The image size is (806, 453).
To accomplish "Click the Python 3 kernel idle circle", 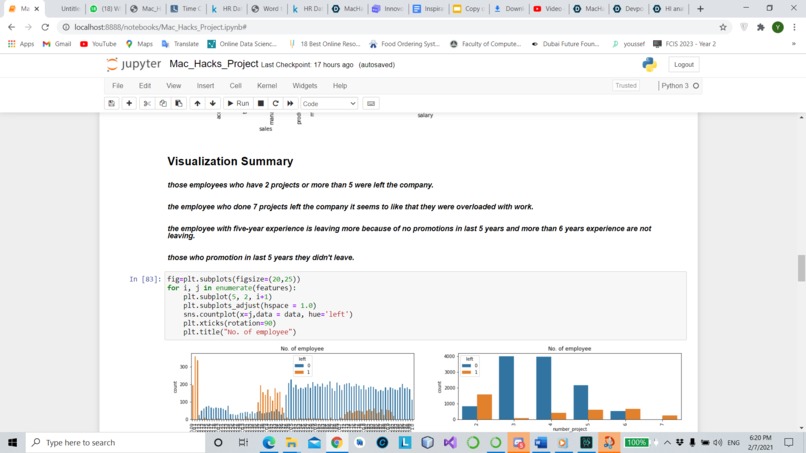I will point(696,86).
